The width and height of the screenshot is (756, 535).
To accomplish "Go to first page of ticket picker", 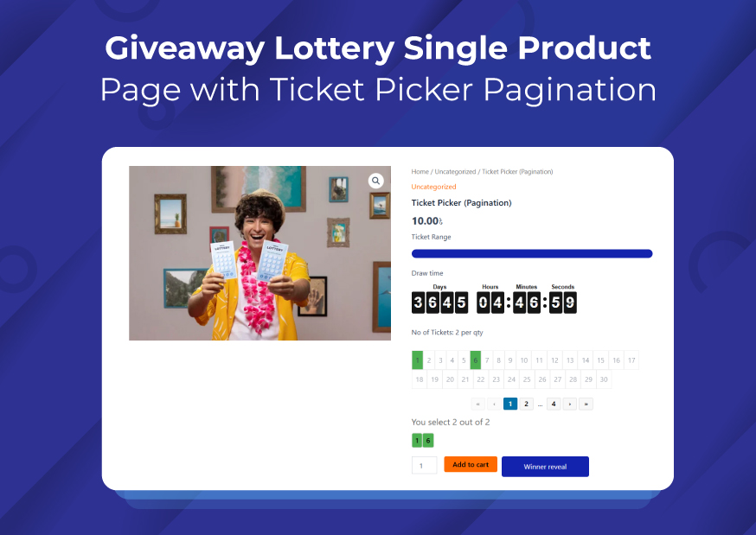I will pos(477,404).
